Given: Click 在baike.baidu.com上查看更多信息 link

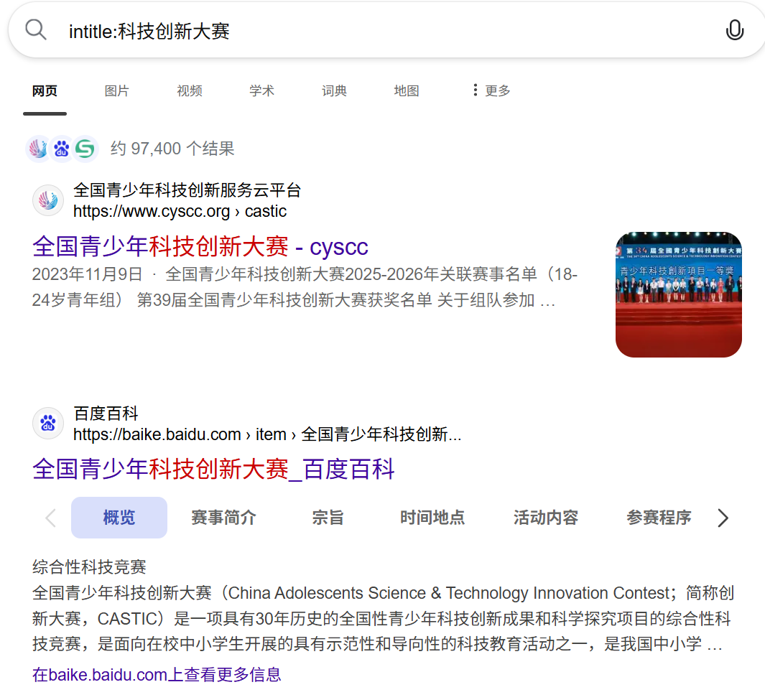Looking at the screenshot, I should 157,675.
